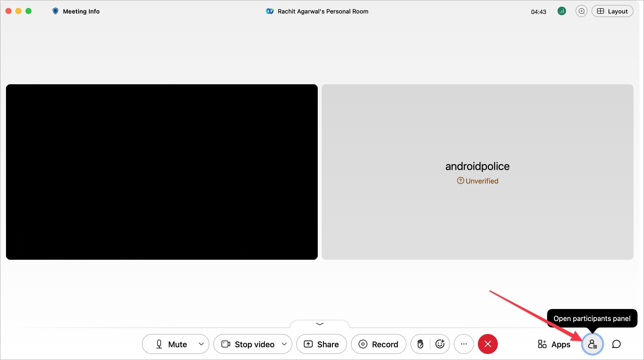The image size is (644, 360).
Task: Select the black self video tile
Action: [162, 172]
